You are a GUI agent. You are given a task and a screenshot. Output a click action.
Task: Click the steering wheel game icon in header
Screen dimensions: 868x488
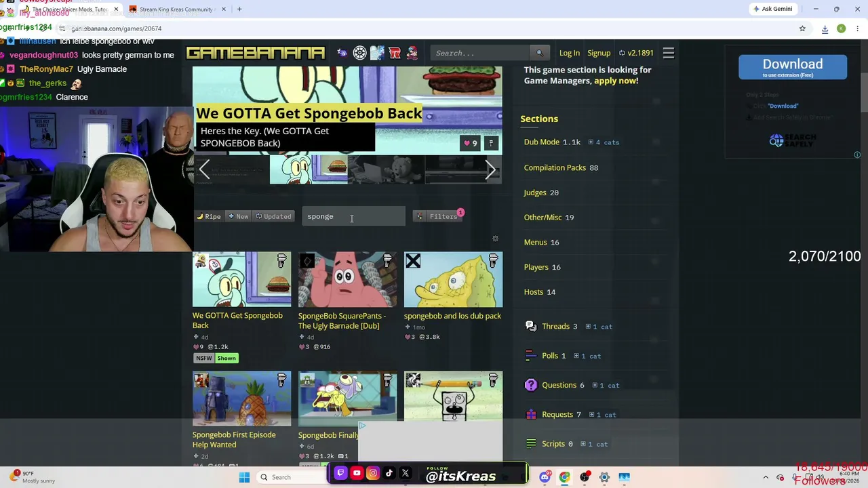point(360,53)
